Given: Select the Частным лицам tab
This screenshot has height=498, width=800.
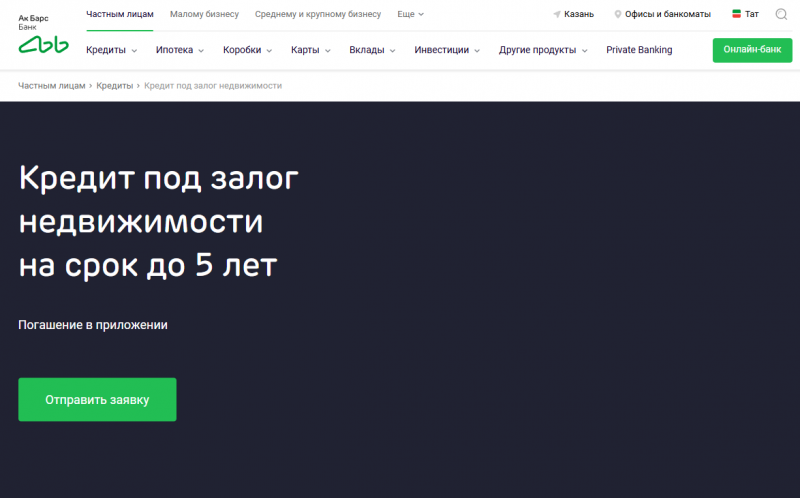Looking at the screenshot, I should pos(120,14).
